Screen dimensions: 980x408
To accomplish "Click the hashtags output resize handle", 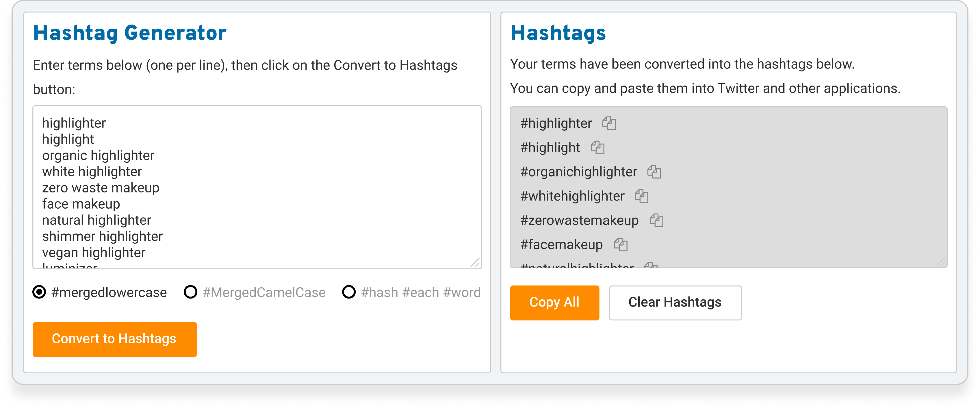I will click(941, 262).
